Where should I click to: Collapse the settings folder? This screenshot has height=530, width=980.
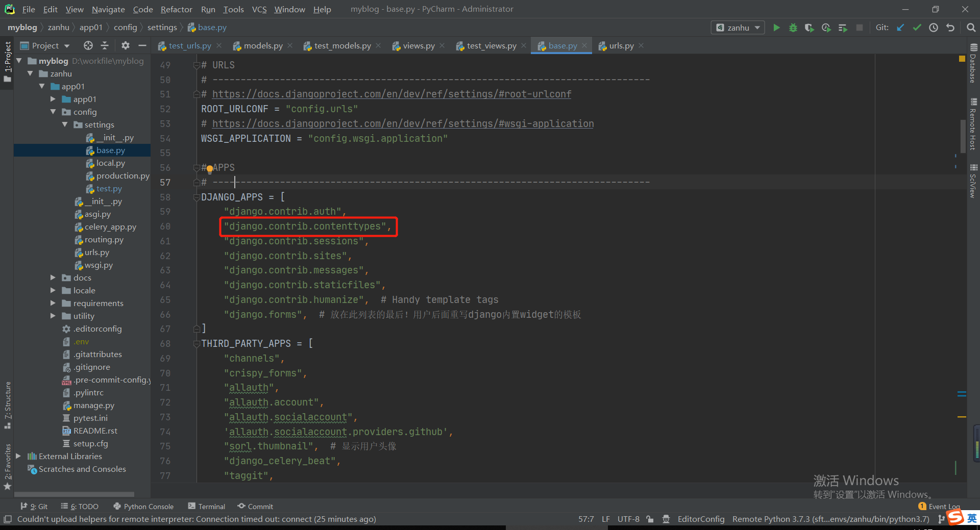pyautogui.click(x=65, y=124)
